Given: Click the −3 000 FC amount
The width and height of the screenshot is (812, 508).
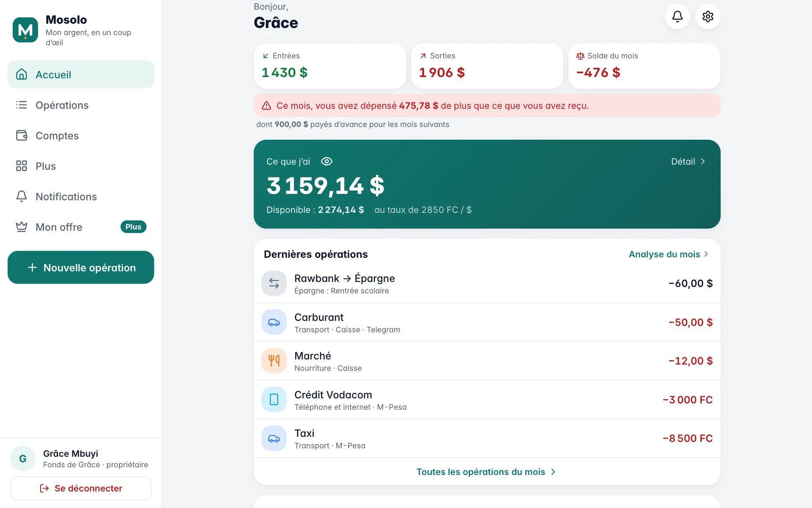Looking at the screenshot, I should (688, 400).
